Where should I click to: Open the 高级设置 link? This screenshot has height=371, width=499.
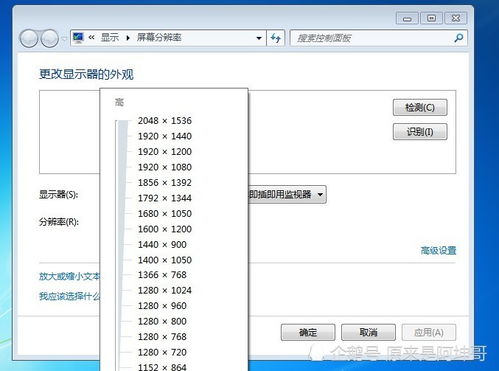point(438,250)
